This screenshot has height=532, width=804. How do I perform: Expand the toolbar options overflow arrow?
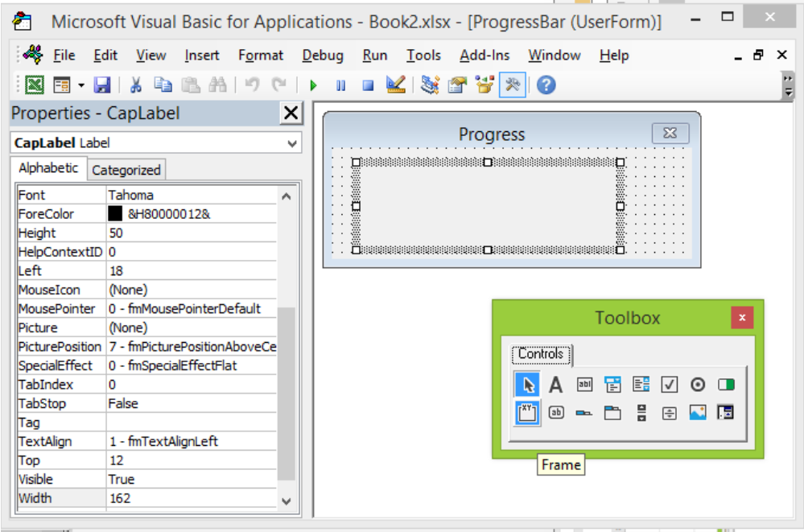coord(789,85)
